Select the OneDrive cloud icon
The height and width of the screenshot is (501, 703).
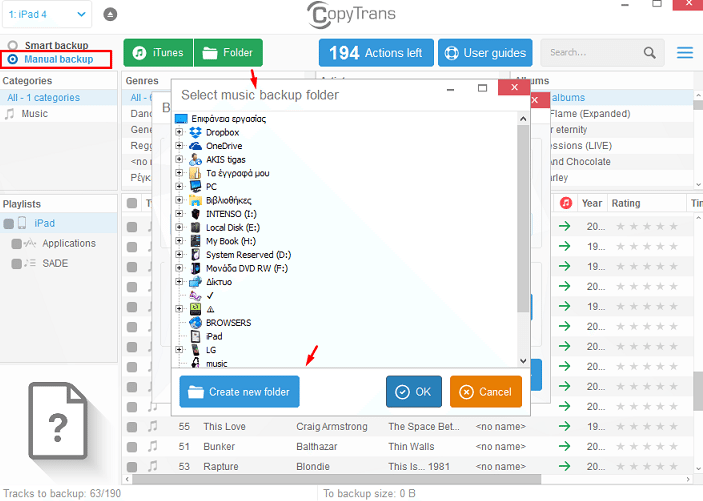tap(195, 146)
